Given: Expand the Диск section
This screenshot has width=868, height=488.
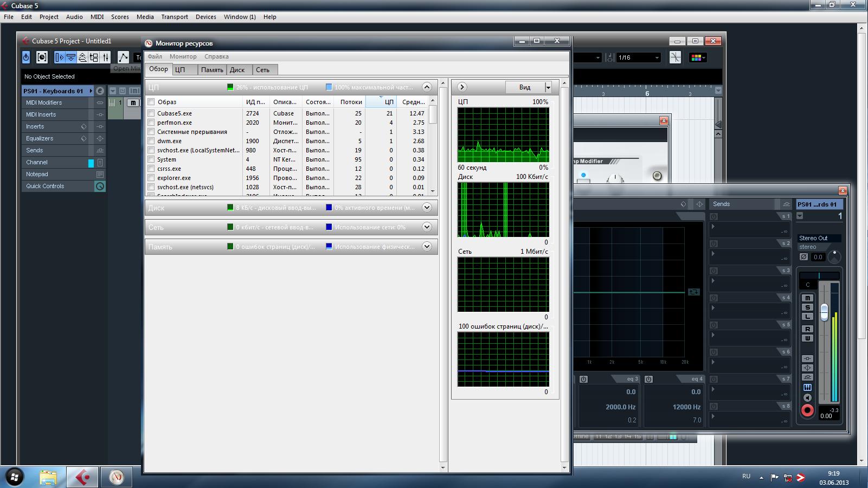Looking at the screenshot, I should click(x=427, y=208).
